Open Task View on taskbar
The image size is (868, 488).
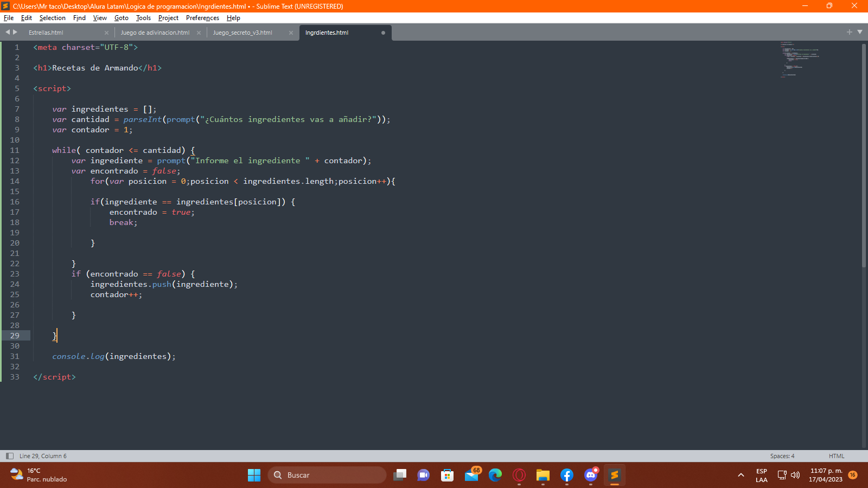400,475
